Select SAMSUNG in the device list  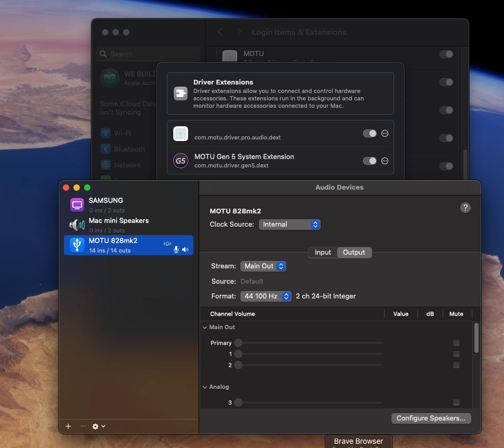pos(128,205)
